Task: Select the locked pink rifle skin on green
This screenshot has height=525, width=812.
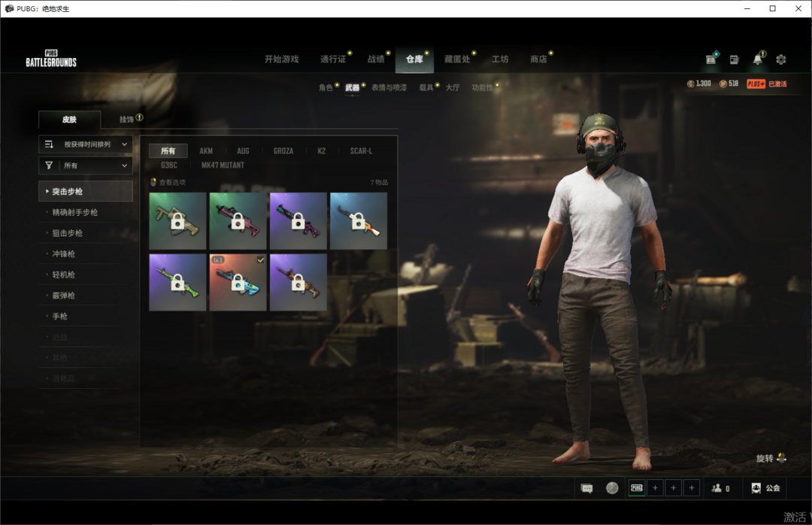Action: coord(238,221)
